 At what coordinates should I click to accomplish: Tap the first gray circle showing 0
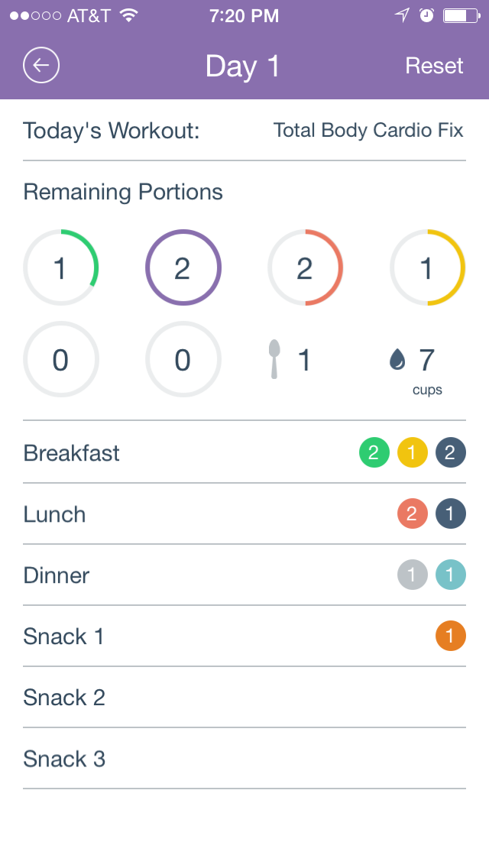[x=61, y=359]
